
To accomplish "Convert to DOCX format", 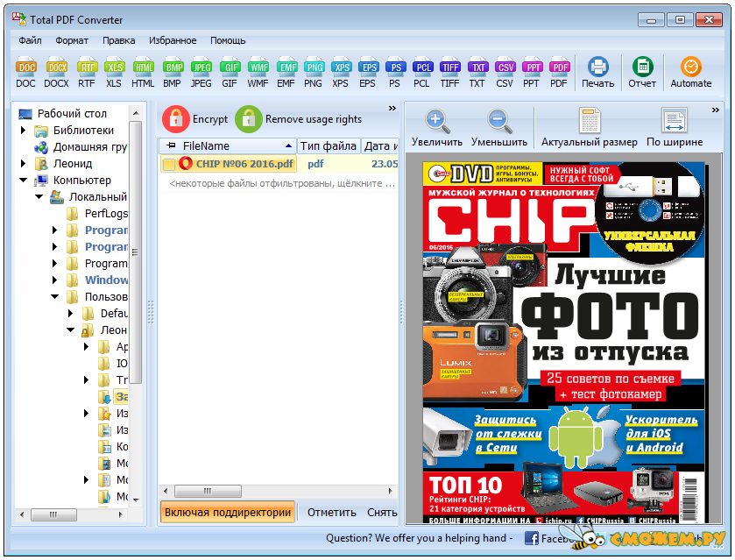I will click(56, 73).
